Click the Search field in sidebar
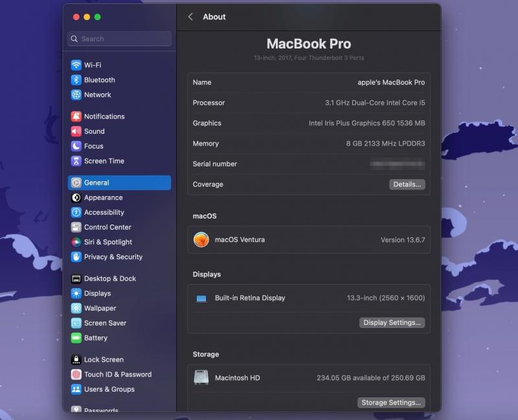This screenshot has width=518, height=420. coord(120,39)
